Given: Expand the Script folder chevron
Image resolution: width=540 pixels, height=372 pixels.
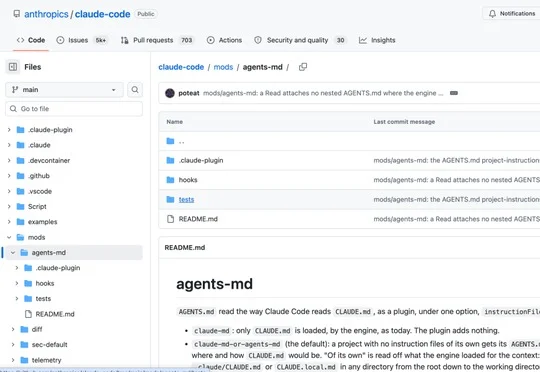Looking at the screenshot, I should click(x=9, y=207).
